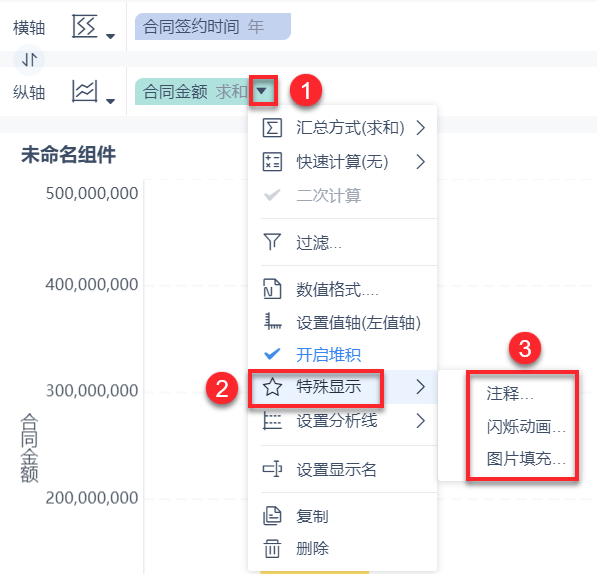Choose 图片填充... from submenu
Screen dimensions: 597x574
(526, 459)
